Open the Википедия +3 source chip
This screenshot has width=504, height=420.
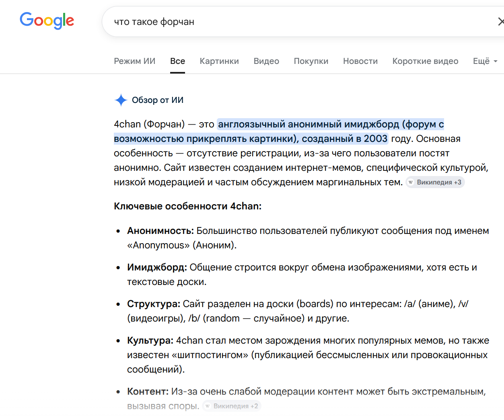click(435, 182)
